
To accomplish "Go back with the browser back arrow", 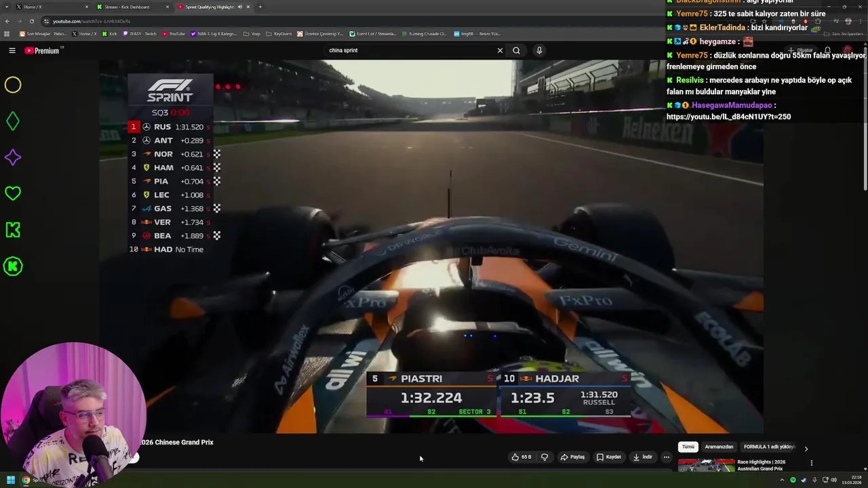I will pos(7,21).
